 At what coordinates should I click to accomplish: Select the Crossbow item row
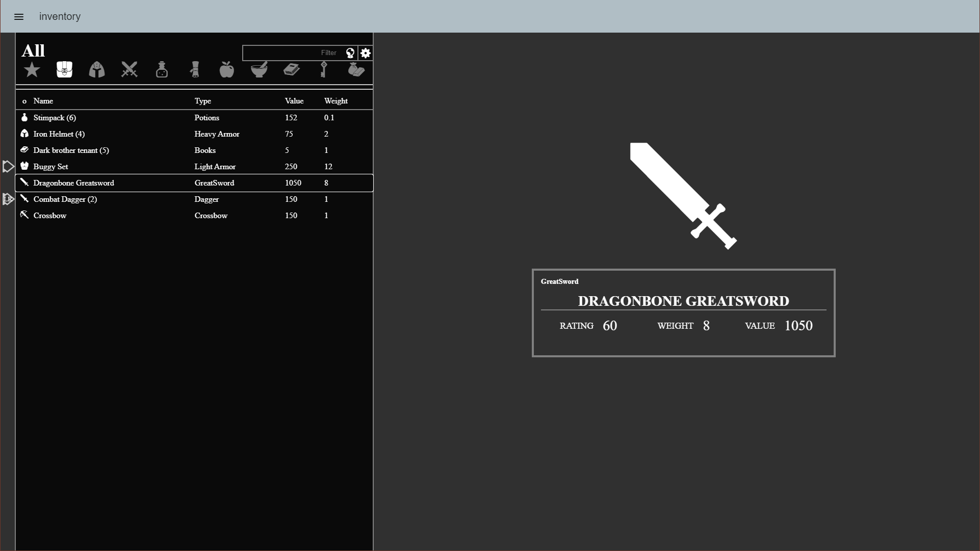pyautogui.click(x=194, y=216)
